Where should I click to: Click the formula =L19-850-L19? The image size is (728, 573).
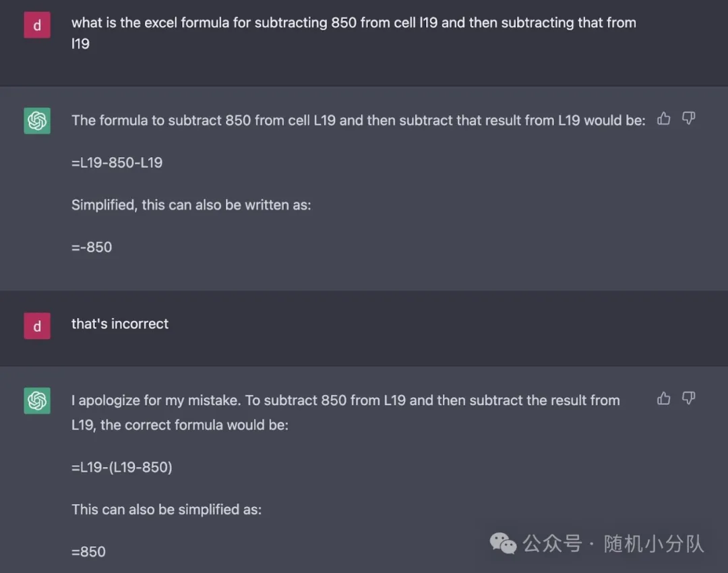coord(117,162)
